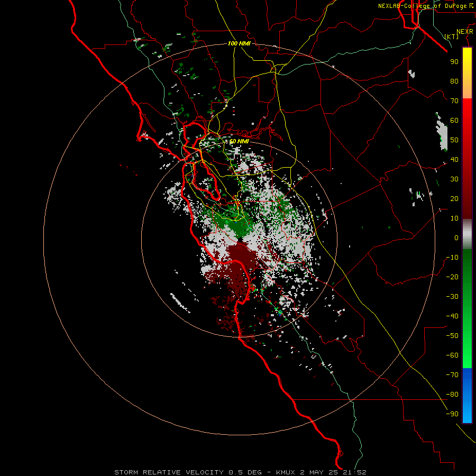476x476 pixels.
Task: Click the "STORM RELATIVE VELOCITY 0.5 DEG" caption
Action: pyautogui.click(x=188, y=472)
